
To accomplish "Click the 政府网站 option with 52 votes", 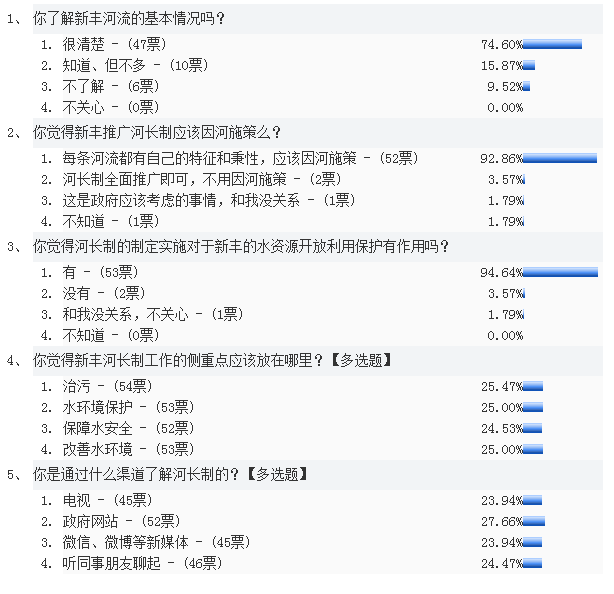I will coord(121,521).
